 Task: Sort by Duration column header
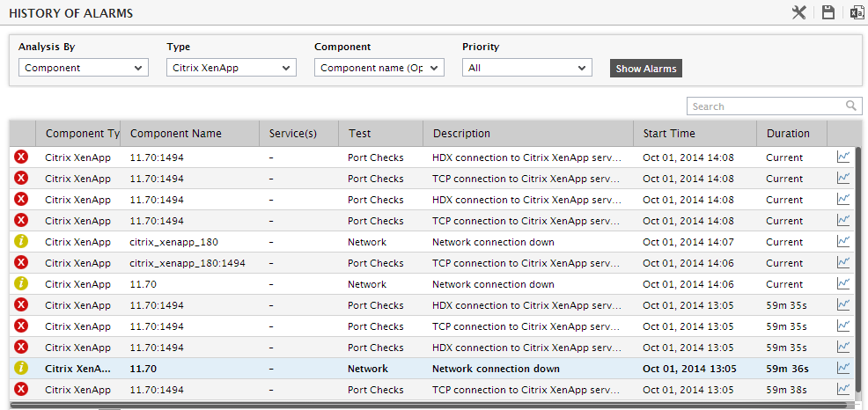click(x=791, y=134)
